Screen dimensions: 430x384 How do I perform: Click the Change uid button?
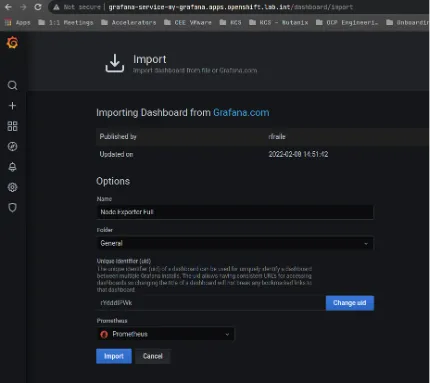click(350, 303)
